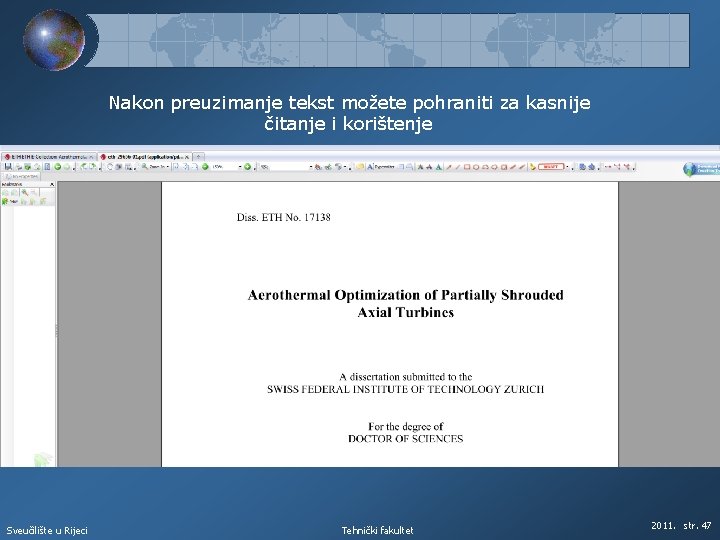Open the Stamp tool dropdown arrow
The width and height of the screenshot is (720, 540).
[567, 167]
